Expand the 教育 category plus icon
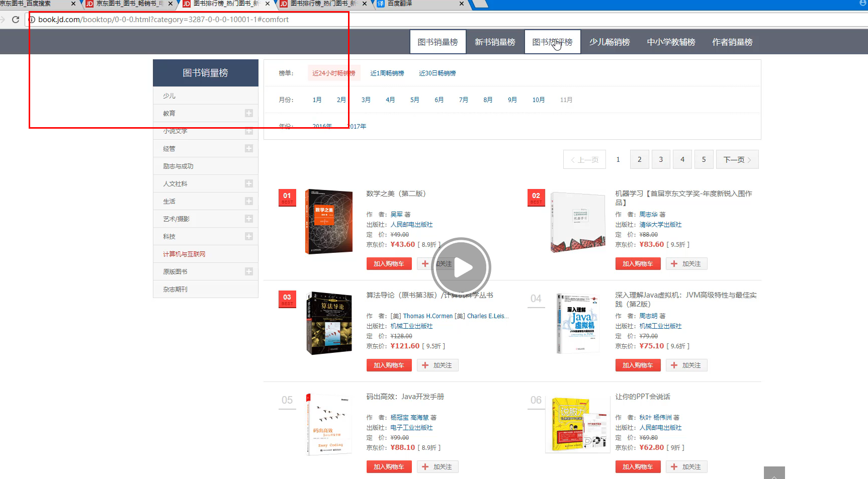This screenshot has width=868, height=479. pyautogui.click(x=248, y=113)
